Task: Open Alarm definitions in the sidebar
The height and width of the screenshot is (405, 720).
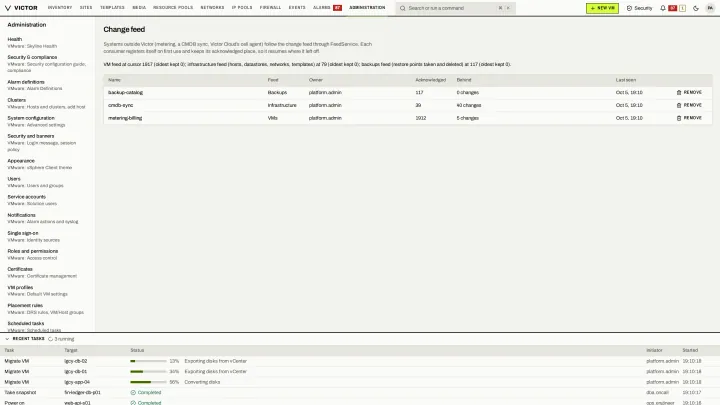Action: click(47, 85)
